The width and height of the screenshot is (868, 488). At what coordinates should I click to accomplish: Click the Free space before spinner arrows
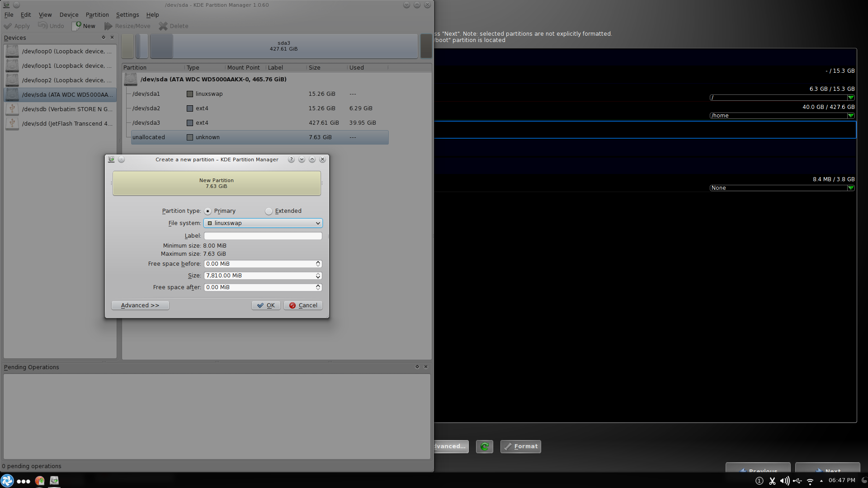click(x=318, y=264)
